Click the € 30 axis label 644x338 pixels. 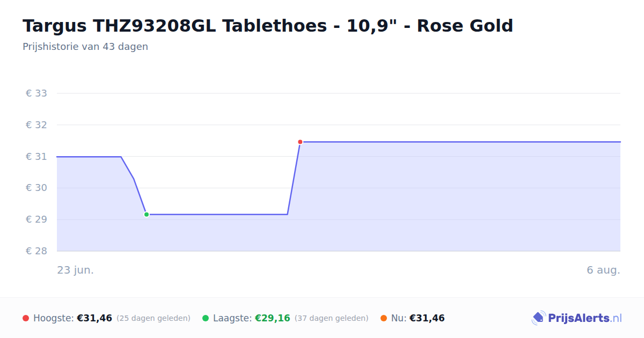tap(36, 188)
